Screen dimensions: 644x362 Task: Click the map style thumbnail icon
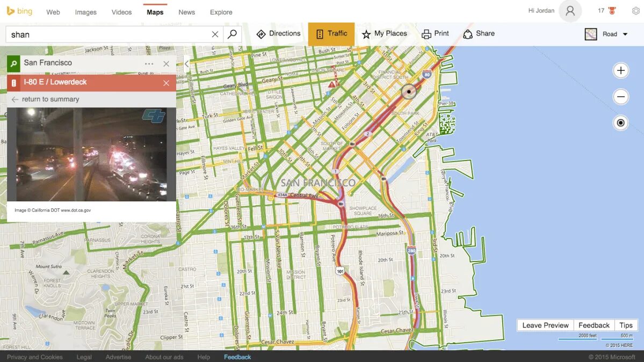pyautogui.click(x=591, y=34)
